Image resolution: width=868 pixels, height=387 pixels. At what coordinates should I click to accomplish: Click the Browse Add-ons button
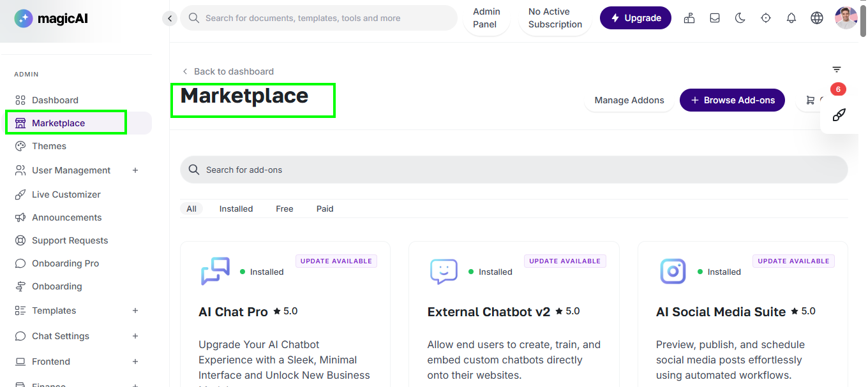732,100
